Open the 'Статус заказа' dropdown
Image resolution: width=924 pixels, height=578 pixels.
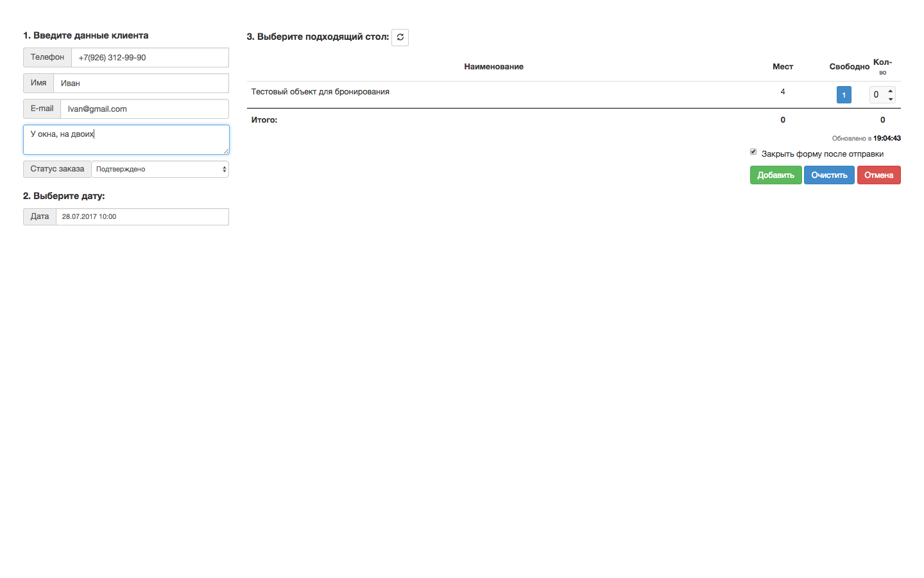pos(160,169)
